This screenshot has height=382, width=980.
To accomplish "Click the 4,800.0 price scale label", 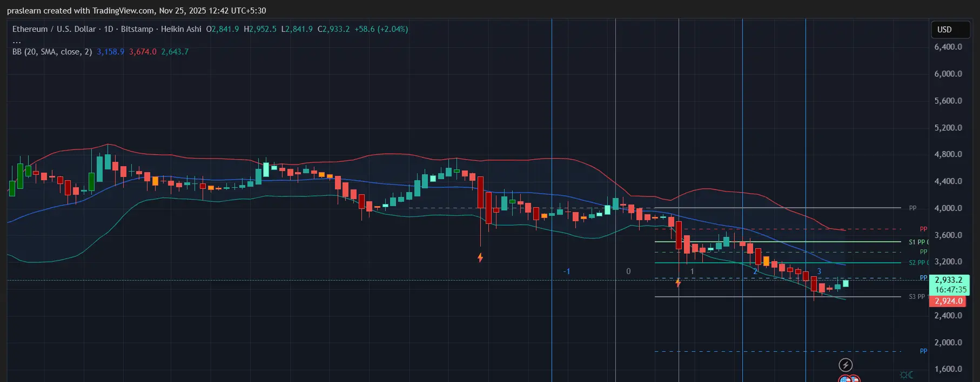I will pos(948,154).
